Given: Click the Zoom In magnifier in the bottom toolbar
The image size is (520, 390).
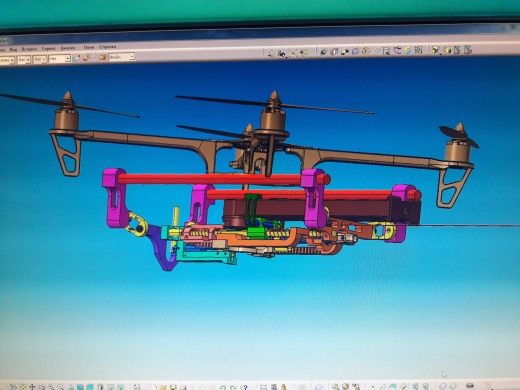Looking at the screenshot, I should [x=51, y=387].
